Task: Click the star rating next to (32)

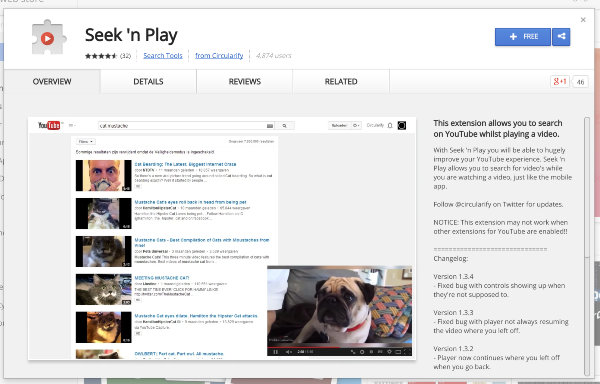Action: click(x=101, y=56)
